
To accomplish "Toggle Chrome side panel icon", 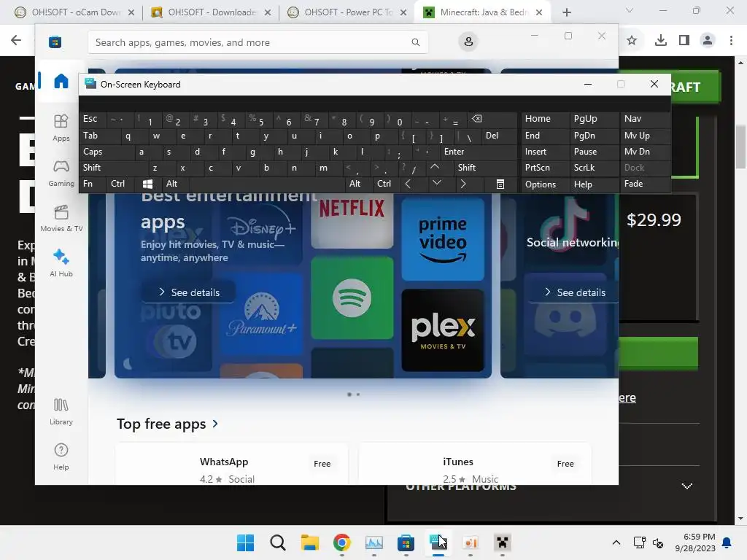I will (x=684, y=41).
